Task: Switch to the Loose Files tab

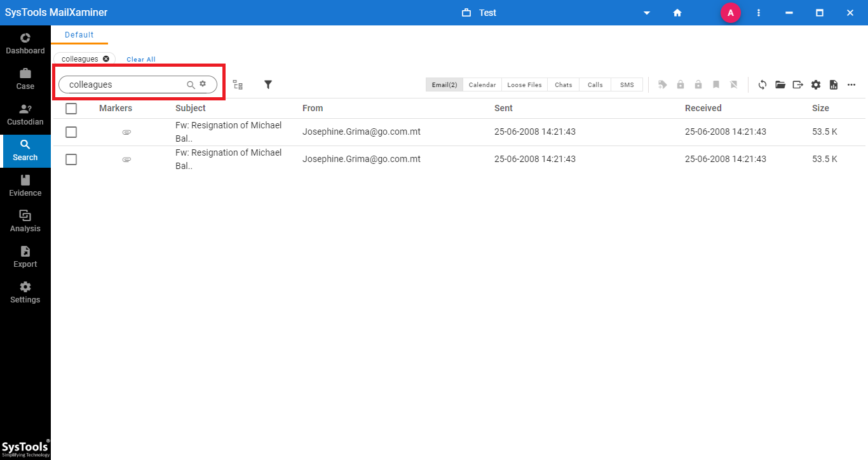Action: pyautogui.click(x=524, y=85)
